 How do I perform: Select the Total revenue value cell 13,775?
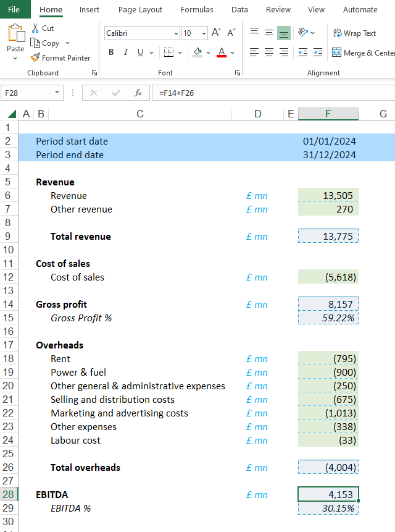tap(328, 236)
